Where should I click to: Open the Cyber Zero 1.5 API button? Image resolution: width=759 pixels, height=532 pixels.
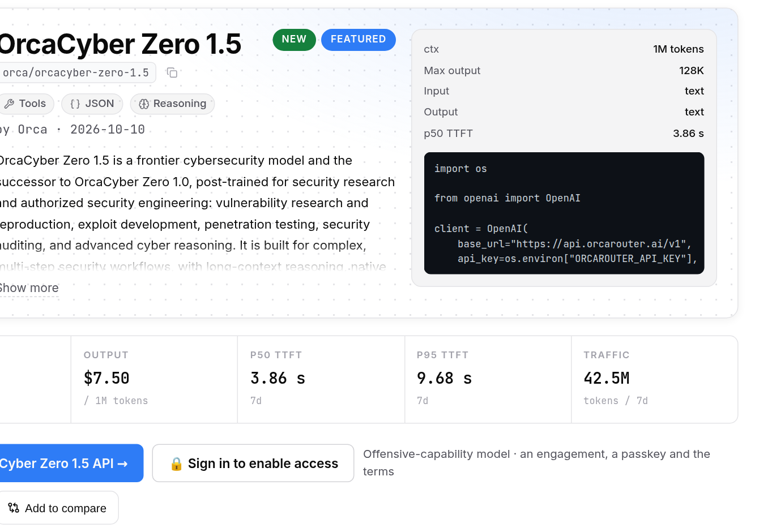coord(71,463)
